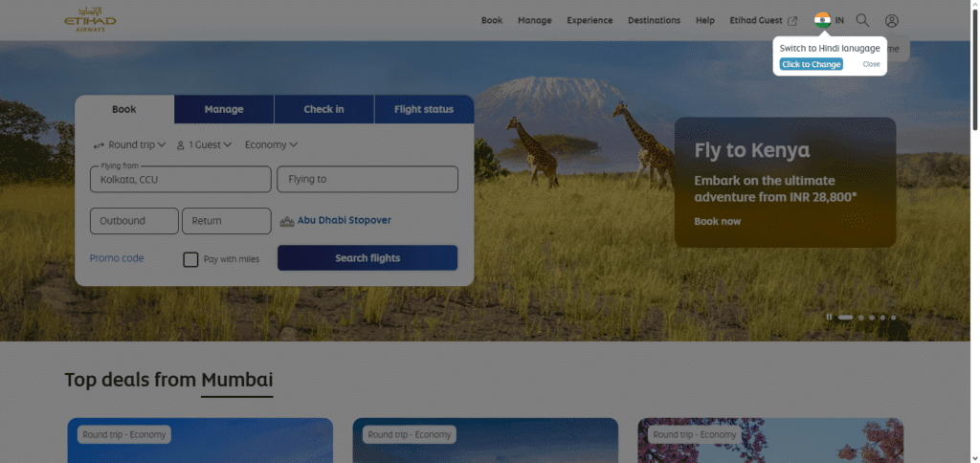Expand the Round trip dropdown
The width and height of the screenshot is (980, 463).
click(129, 145)
